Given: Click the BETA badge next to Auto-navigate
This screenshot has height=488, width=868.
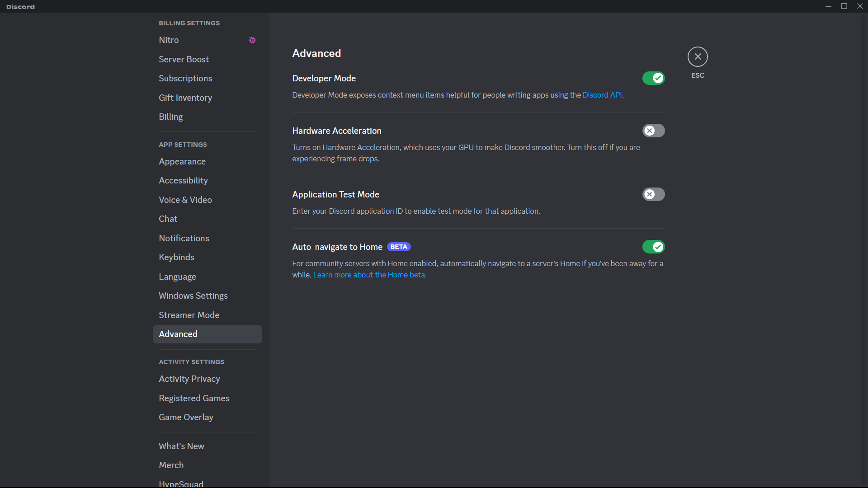Looking at the screenshot, I should tap(398, 247).
